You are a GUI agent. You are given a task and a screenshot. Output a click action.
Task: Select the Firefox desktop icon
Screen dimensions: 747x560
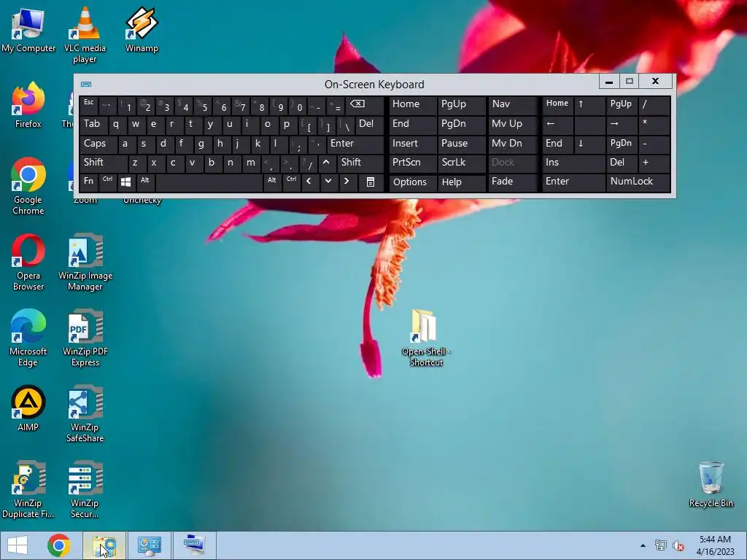(x=28, y=105)
